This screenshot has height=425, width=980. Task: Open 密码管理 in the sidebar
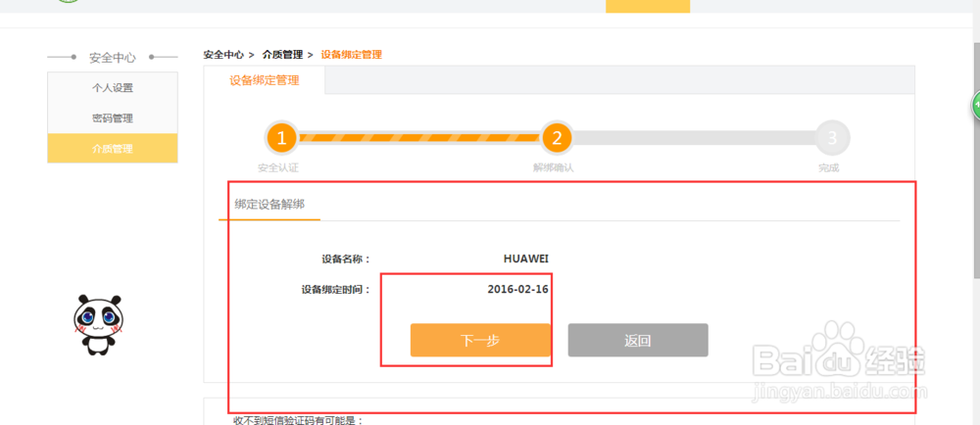tap(113, 118)
